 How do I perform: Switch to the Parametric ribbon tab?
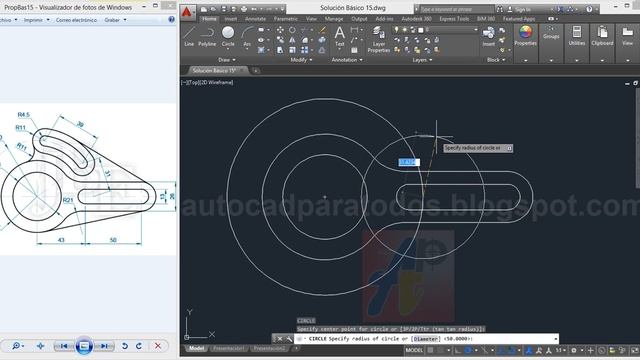pyautogui.click(x=286, y=19)
